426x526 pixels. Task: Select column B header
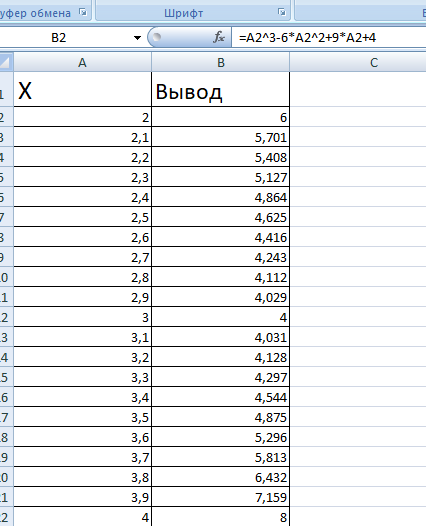221,62
